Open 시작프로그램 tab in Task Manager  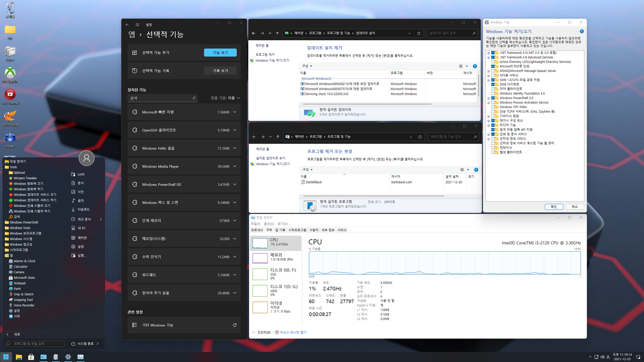[297, 230]
